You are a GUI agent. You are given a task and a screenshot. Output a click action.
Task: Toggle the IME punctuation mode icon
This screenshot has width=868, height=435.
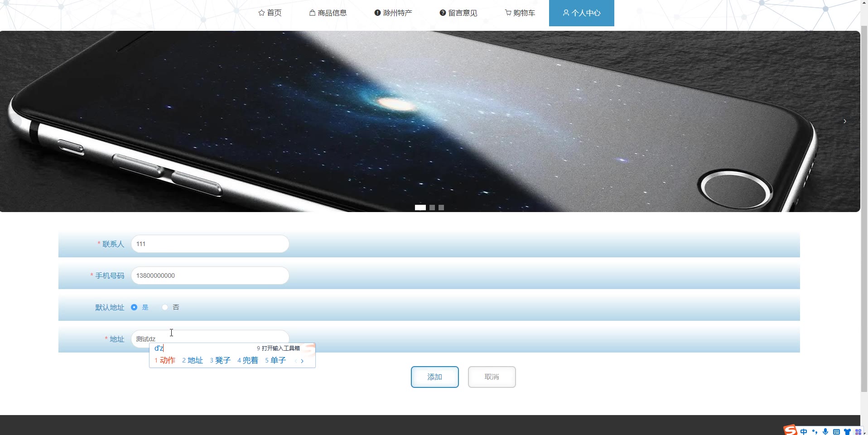[815, 432]
